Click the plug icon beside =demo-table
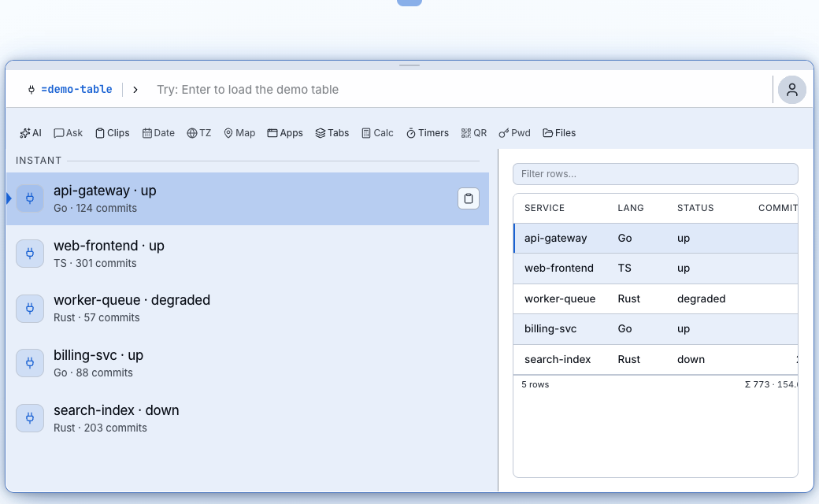Viewport: 819px width, 504px height. (31, 90)
